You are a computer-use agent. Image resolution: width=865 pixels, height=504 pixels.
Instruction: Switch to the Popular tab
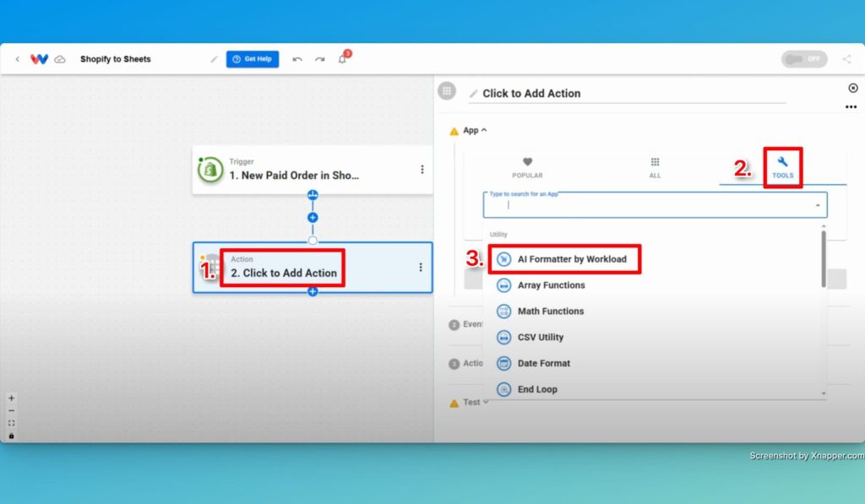click(527, 168)
